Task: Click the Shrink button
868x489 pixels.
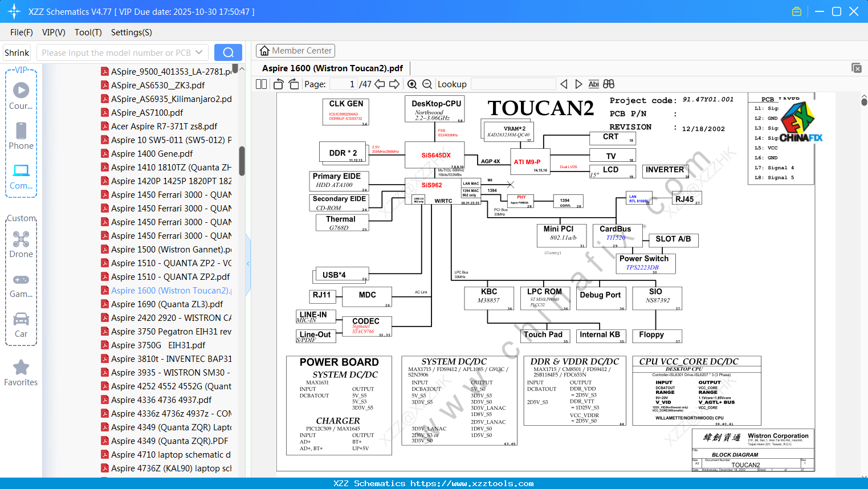Action: click(17, 52)
